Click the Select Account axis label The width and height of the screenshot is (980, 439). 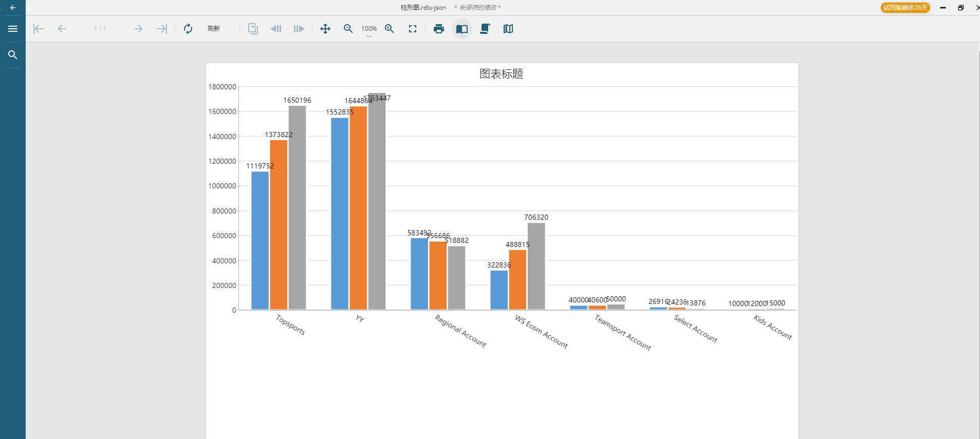(x=695, y=329)
